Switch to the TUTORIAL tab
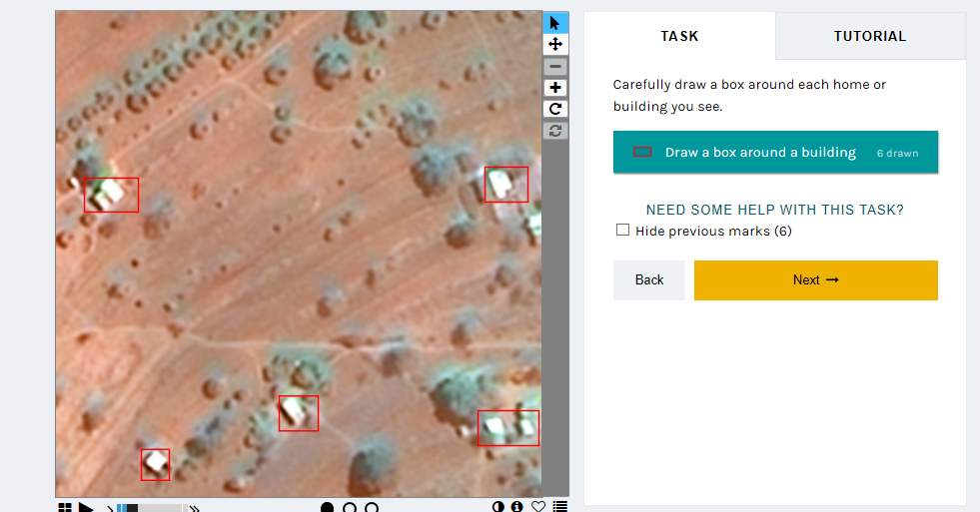Viewport: 980px width, 512px height. pos(870,36)
